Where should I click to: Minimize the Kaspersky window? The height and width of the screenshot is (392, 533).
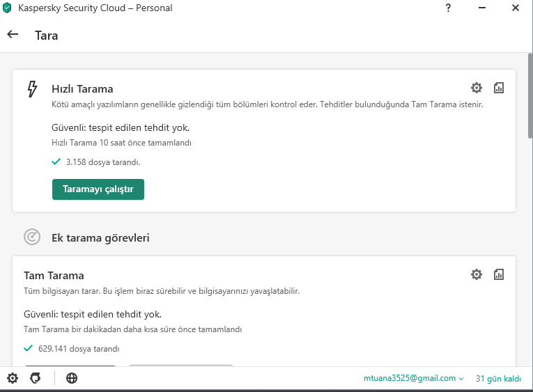[x=481, y=8]
